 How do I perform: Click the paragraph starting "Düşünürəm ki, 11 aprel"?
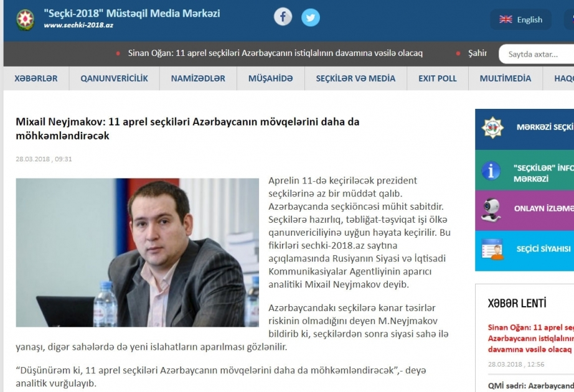tap(221, 376)
